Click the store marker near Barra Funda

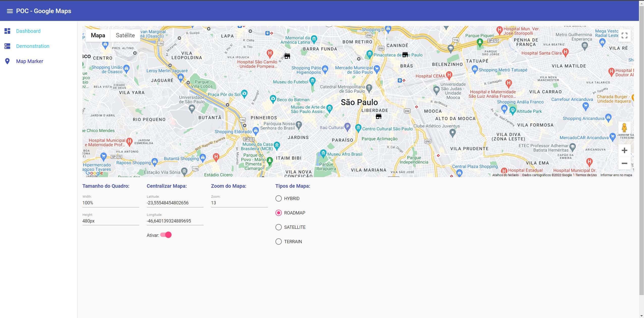pyautogui.click(x=287, y=56)
